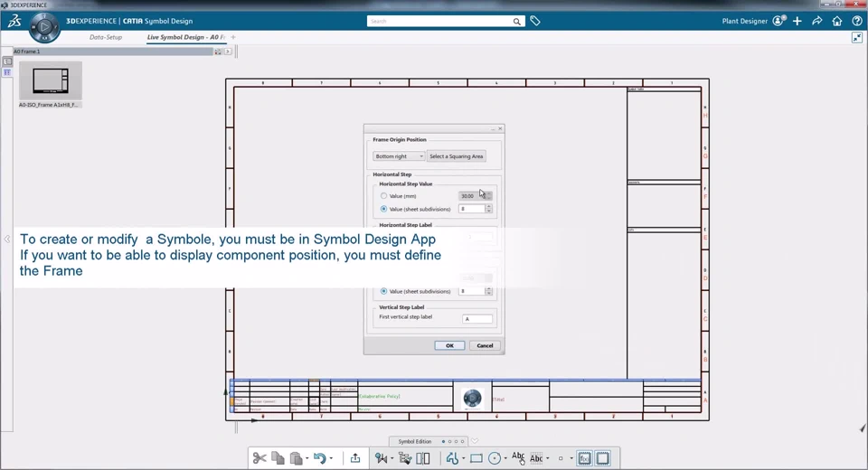
Task: Select the Circle drawing tool
Action: point(495,458)
